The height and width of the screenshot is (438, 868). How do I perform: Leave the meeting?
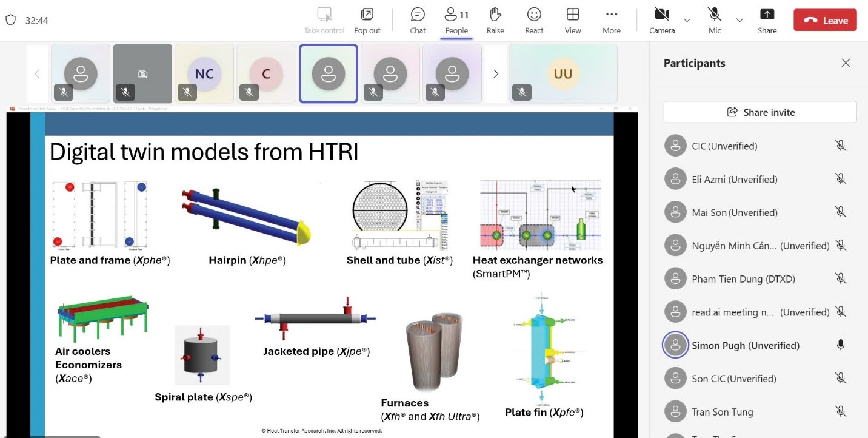click(x=825, y=20)
